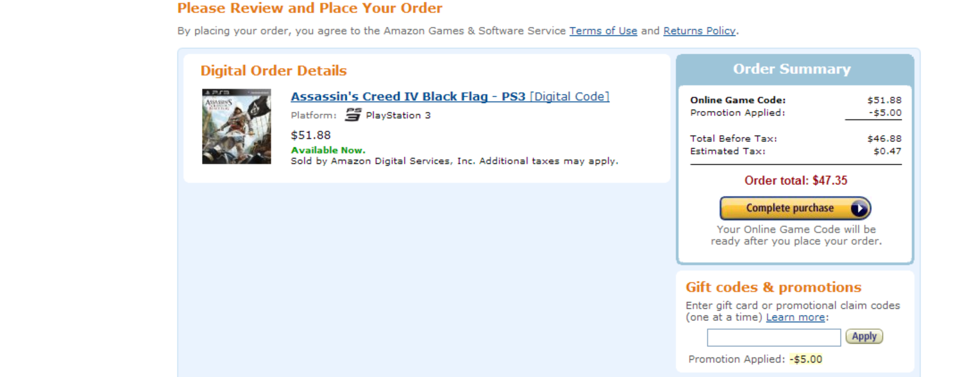
Task: Open Assassin's Creed IV Black Flag product link
Action: pos(407,97)
